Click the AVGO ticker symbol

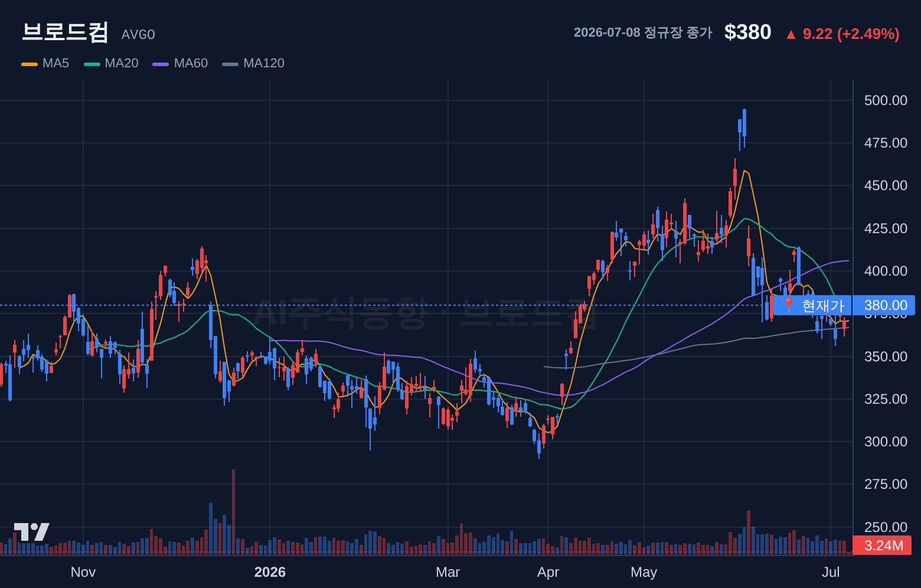(138, 35)
